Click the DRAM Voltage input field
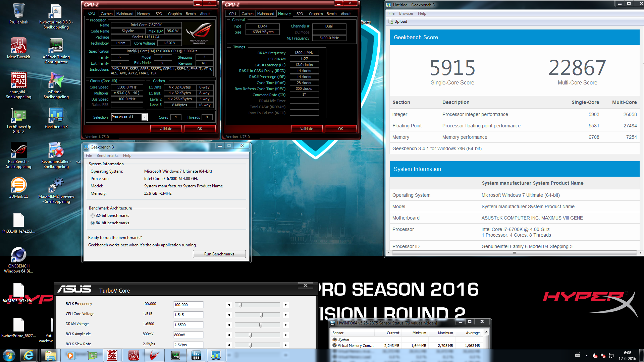Image resolution: width=644 pixels, height=362 pixels. tap(188, 325)
